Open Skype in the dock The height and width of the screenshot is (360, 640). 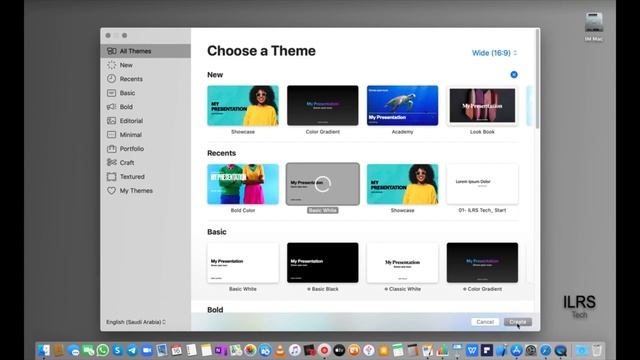tap(118, 350)
